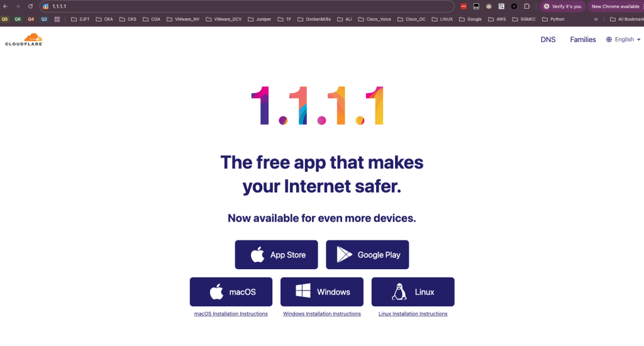The height and width of the screenshot is (346, 644).
Task: Click the Google Play download button
Action: click(367, 255)
